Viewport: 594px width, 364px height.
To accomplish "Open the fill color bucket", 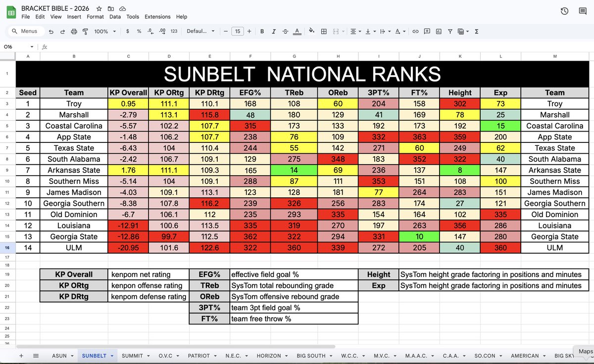I will coord(311,31).
